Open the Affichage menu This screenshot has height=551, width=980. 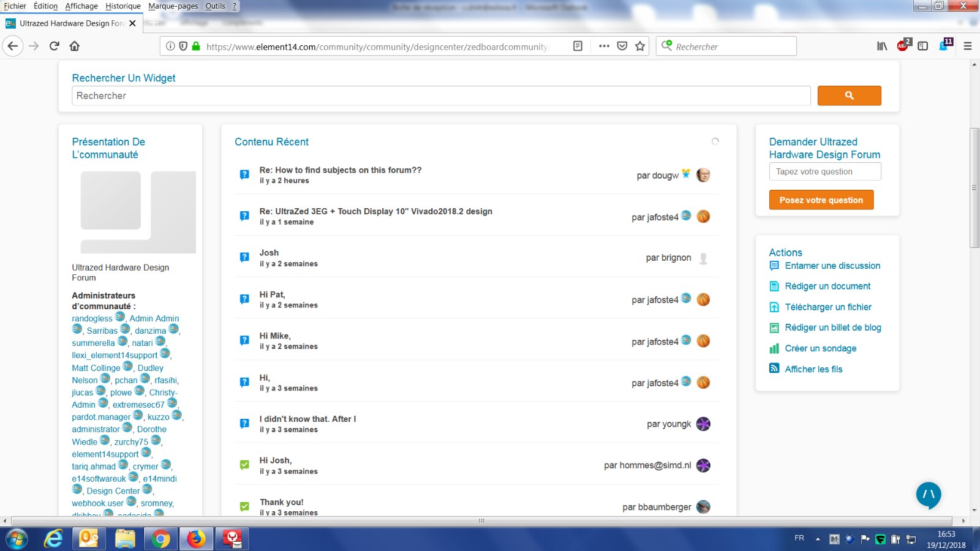click(x=81, y=6)
